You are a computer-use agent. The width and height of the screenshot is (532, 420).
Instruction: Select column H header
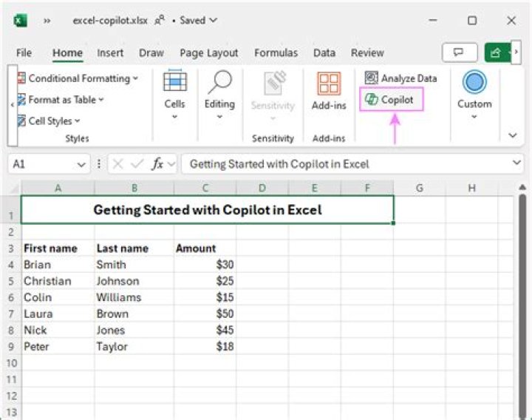(x=471, y=188)
